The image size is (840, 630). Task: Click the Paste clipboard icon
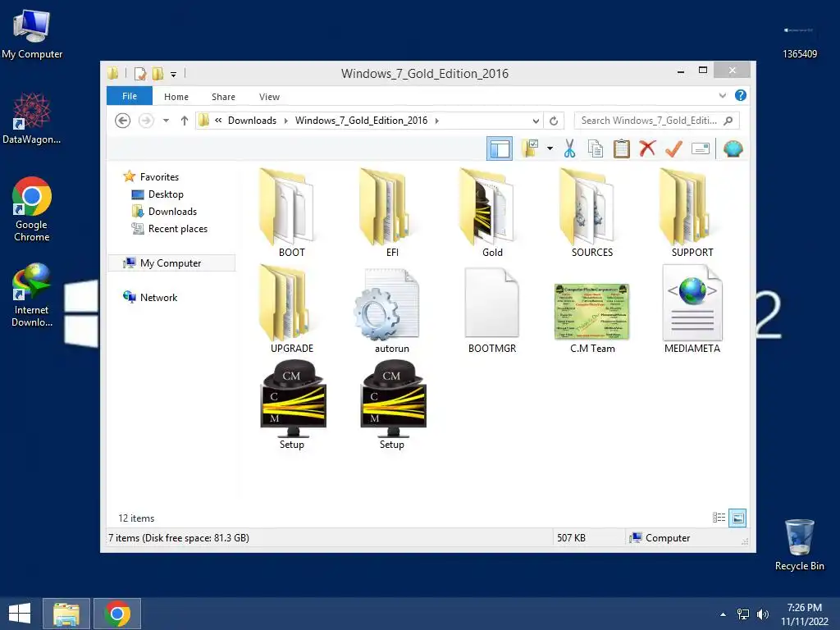622,148
